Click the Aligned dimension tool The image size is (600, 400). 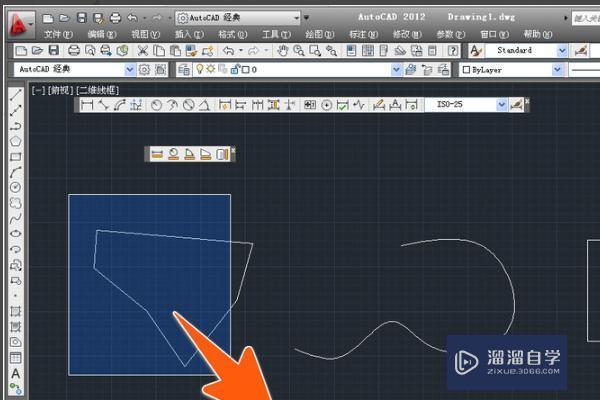coord(103,104)
